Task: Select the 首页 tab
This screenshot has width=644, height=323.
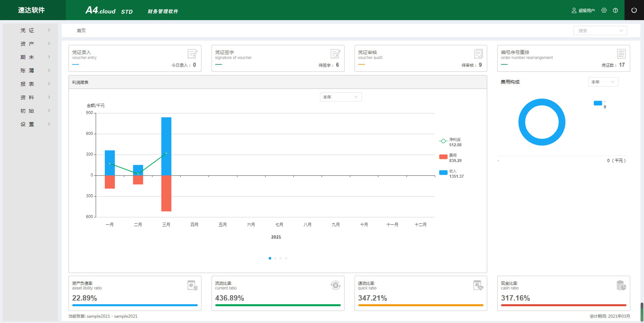Action: pyautogui.click(x=81, y=31)
